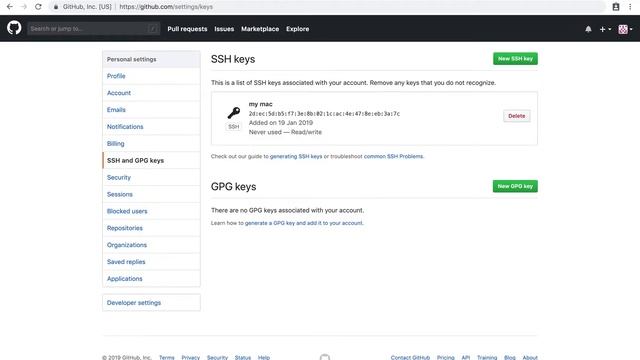Open the user avatar menu
Image resolution: width=640 pixels, height=360 pixels.
[x=625, y=29]
